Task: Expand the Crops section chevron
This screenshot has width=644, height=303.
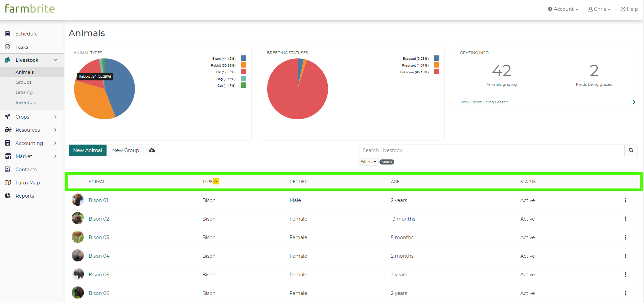Action: (55, 117)
